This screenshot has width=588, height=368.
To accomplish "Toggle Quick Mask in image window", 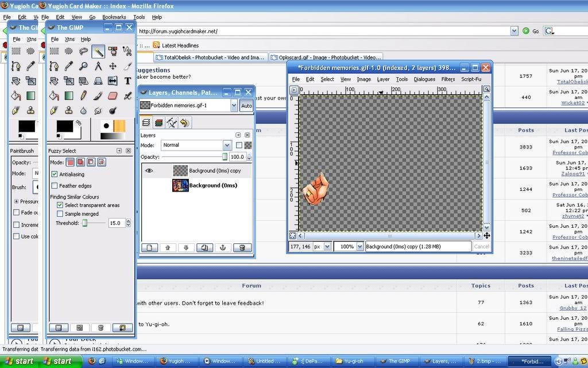I will 292,236.
